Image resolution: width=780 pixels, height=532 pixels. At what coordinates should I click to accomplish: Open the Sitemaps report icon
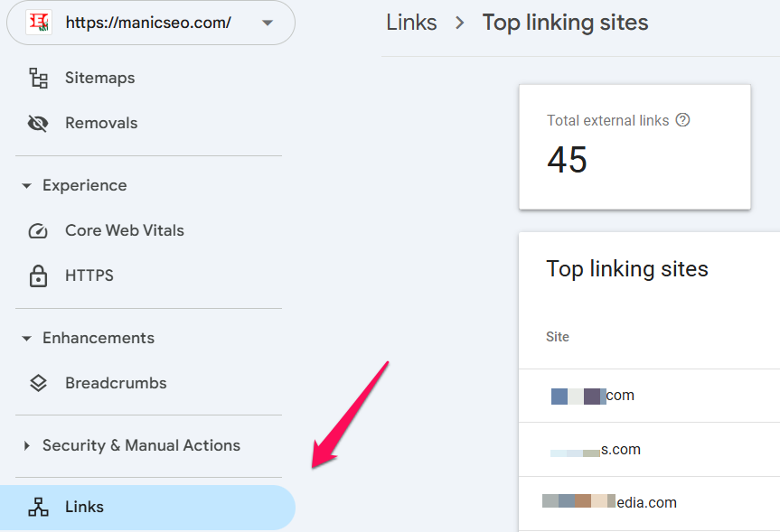38,78
